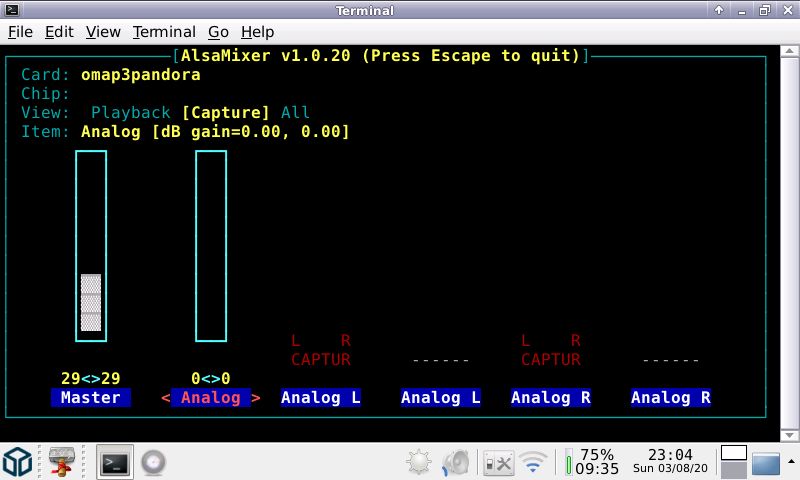
Task: Open the settings tools tray icon
Action: pyautogui.click(x=497, y=462)
